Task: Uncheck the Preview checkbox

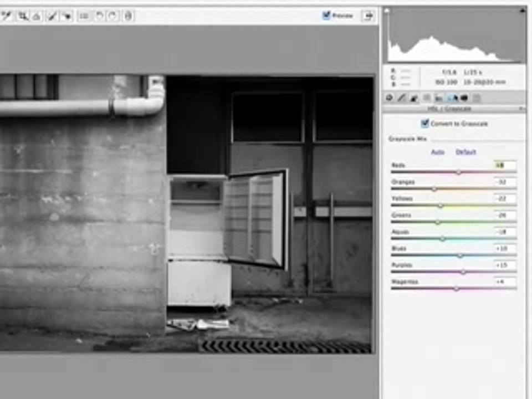Action: pos(326,15)
